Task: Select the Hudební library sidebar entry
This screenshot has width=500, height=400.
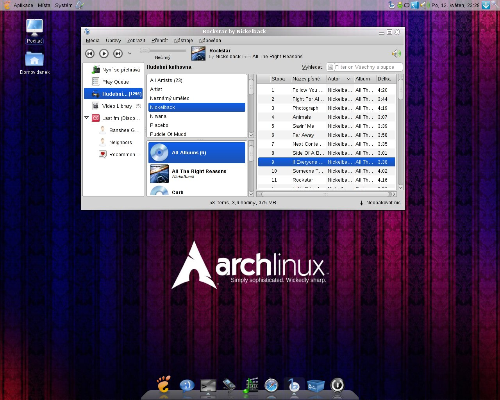Action: tap(113, 94)
